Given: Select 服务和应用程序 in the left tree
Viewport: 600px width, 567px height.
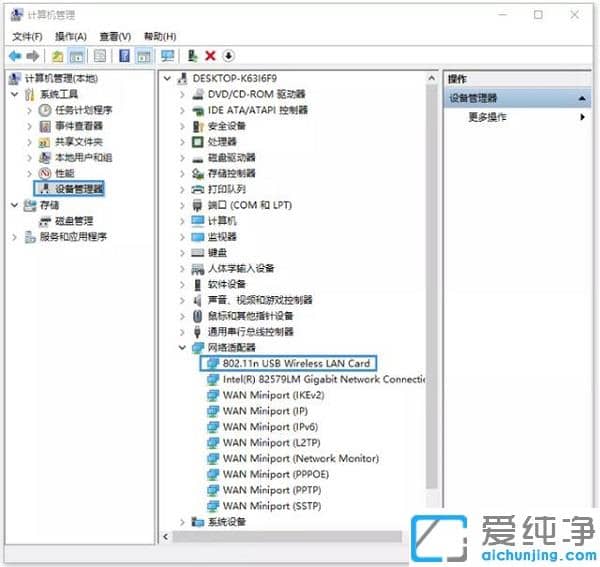Looking at the screenshot, I should (x=73, y=237).
